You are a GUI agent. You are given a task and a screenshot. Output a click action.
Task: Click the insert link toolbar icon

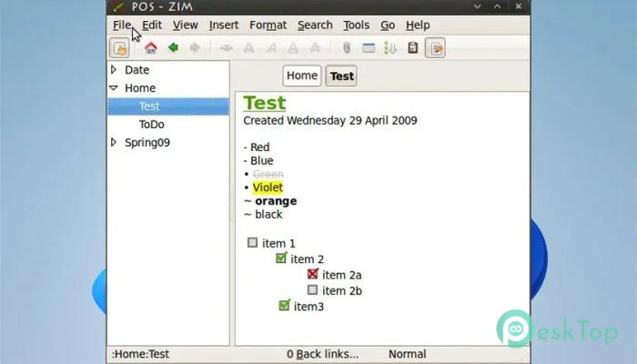tap(227, 48)
